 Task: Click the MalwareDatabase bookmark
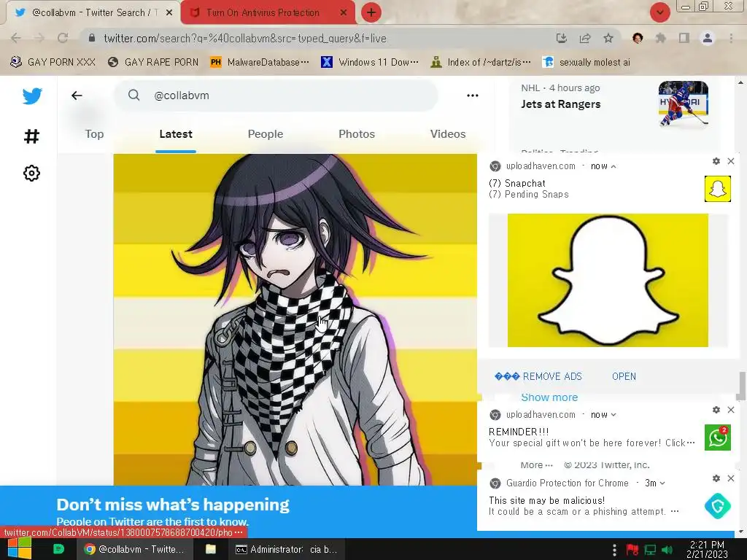click(x=260, y=62)
